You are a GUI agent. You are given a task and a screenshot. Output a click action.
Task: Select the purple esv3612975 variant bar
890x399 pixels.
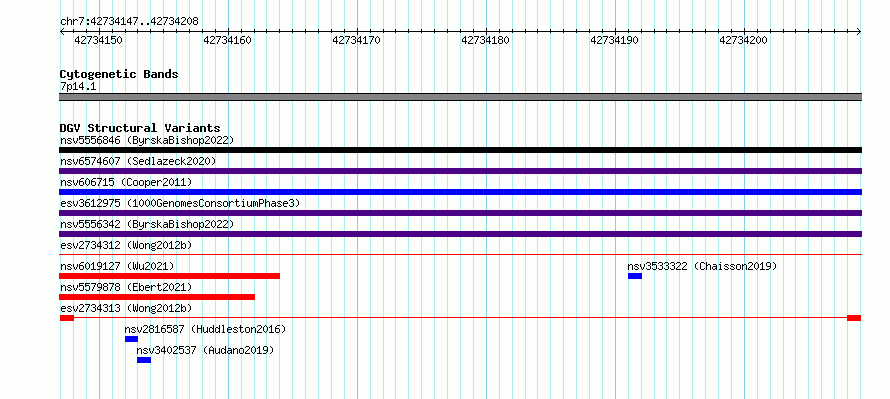click(x=460, y=213)
